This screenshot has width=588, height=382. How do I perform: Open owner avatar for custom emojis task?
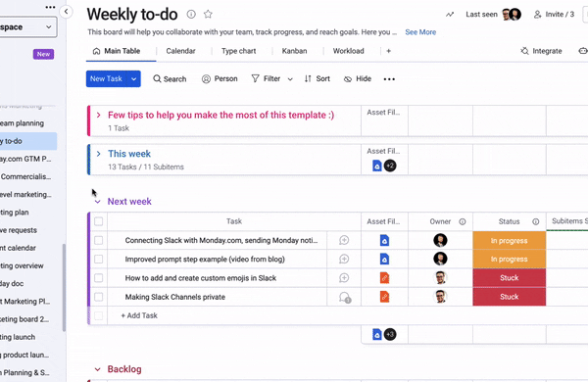[x=440, y=278]
